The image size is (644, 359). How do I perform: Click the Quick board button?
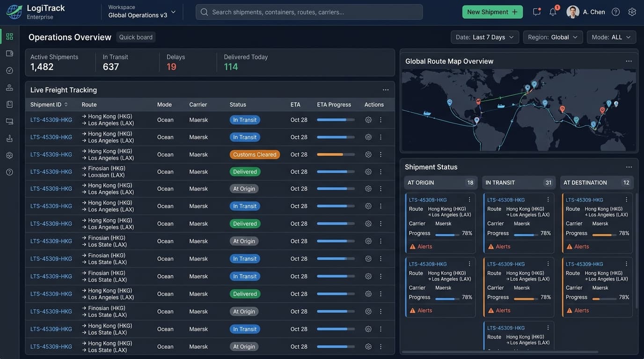tap(136, 37)
